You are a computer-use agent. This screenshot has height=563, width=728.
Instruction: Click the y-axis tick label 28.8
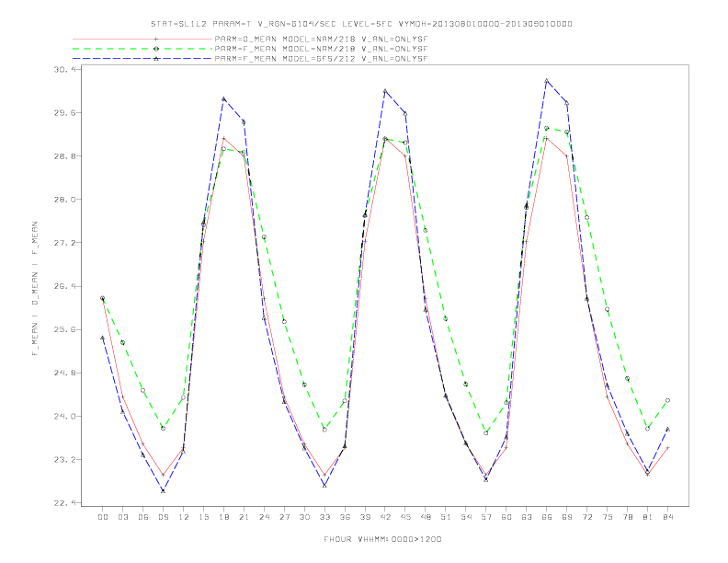point(63,156)
